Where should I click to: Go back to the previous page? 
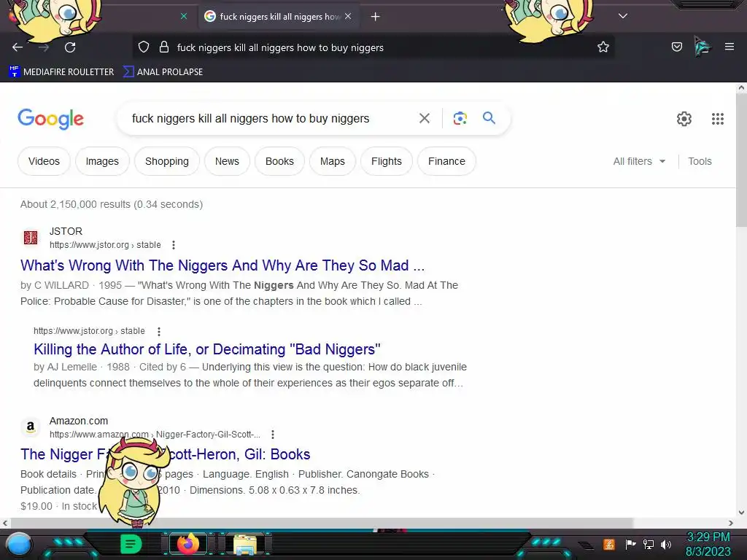pos(18,47)
